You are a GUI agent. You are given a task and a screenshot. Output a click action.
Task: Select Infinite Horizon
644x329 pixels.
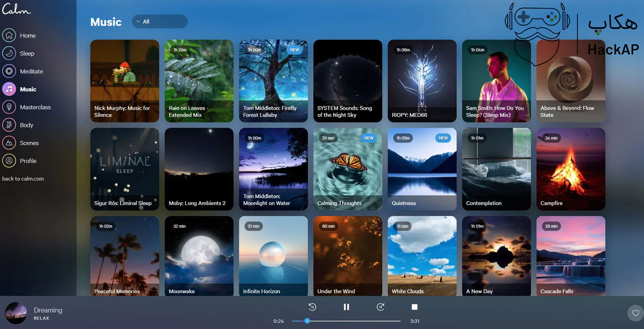[x=274, y=256]
